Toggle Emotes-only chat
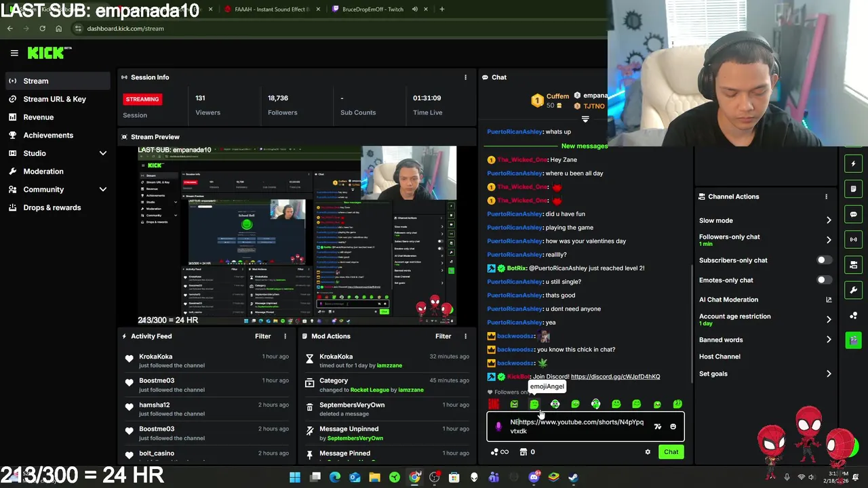Viewport: 868px width, 488px height. pyautogui.click(x=824, y=280)
